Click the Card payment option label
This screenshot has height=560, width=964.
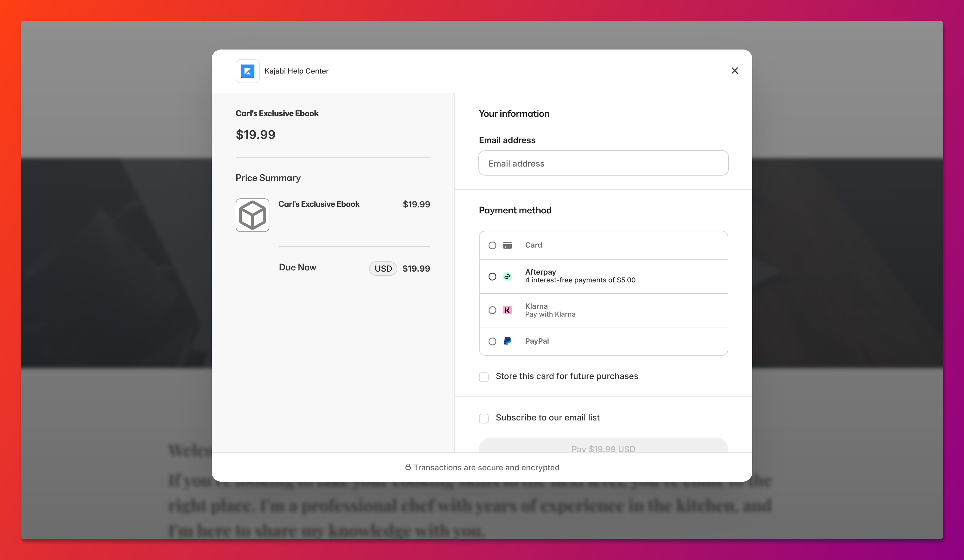coord(533,245)
